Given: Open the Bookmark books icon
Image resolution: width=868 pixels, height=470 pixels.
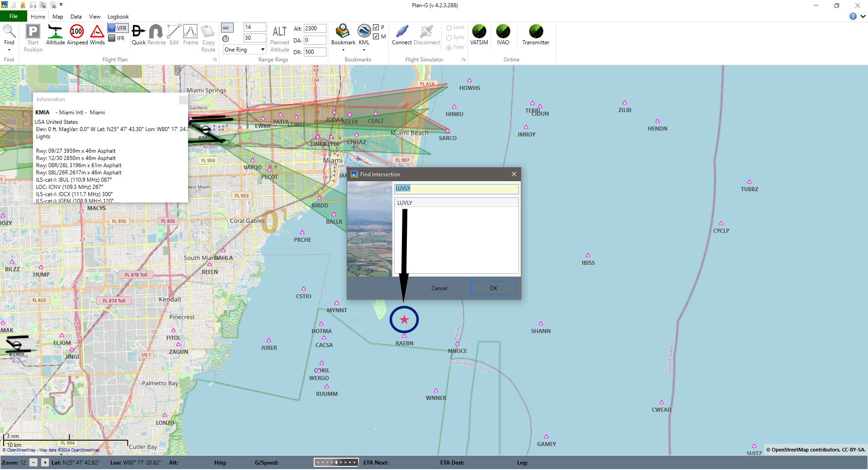Looking at the screenshot, I should point(343,31).
